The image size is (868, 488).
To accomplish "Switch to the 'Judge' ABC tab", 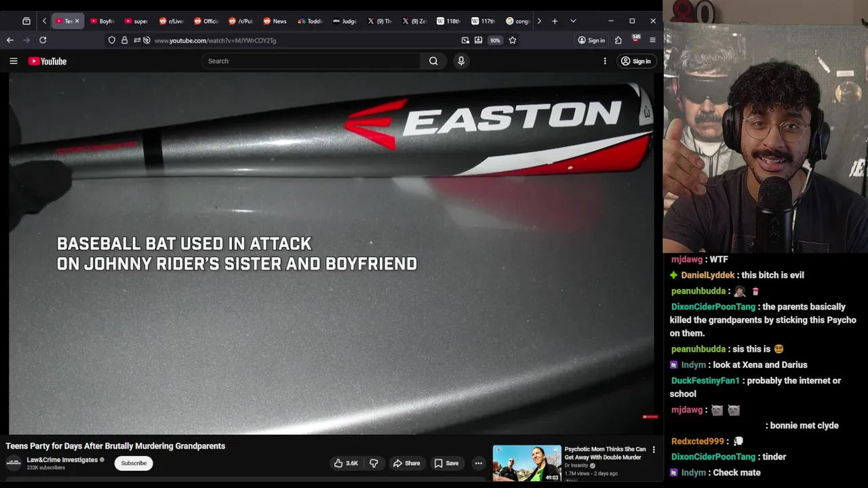I will (x=344, y=21).
